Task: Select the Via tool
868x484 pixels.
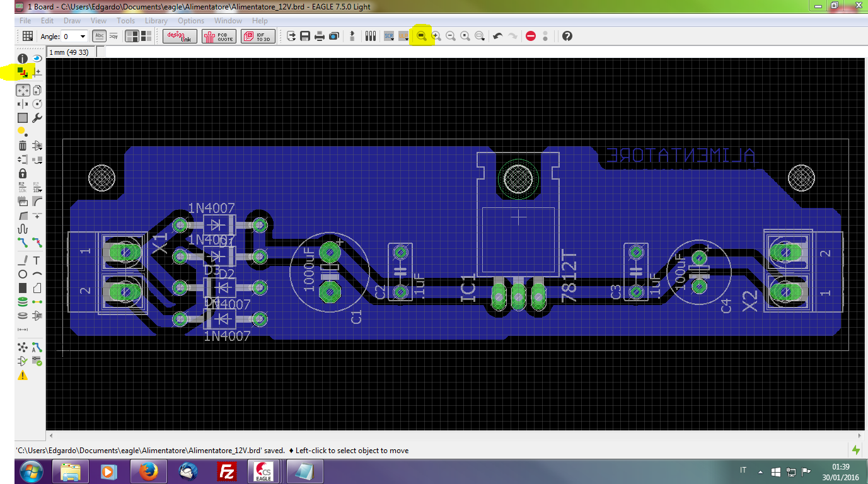Action: click(23, 302)
